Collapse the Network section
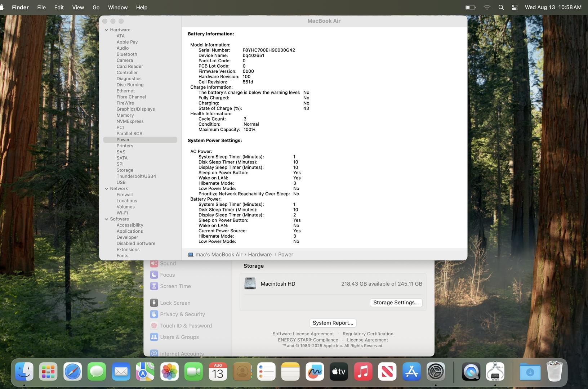Screen dimensions: 588x389 pos(106,188)
